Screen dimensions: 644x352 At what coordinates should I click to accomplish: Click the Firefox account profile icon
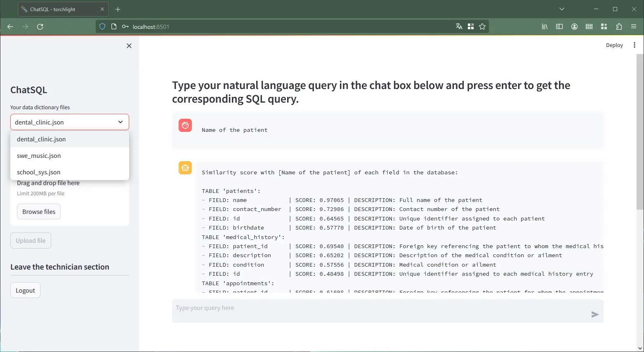[574, 27]
